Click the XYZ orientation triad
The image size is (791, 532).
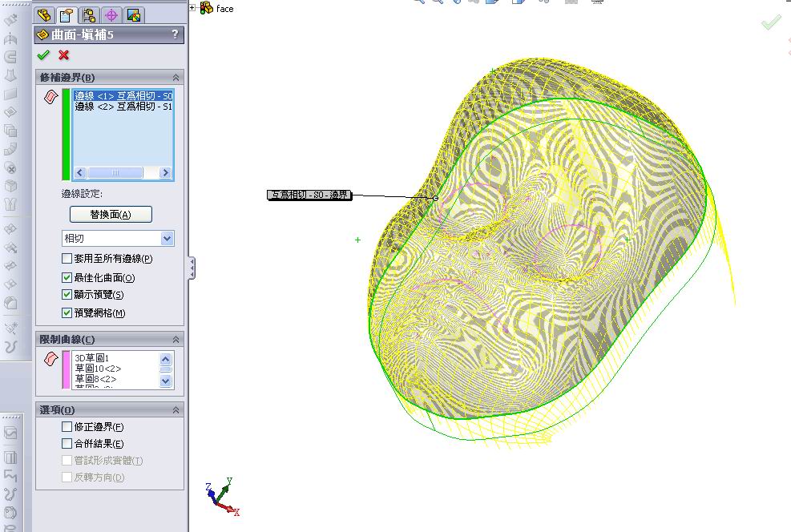[222, 497]
